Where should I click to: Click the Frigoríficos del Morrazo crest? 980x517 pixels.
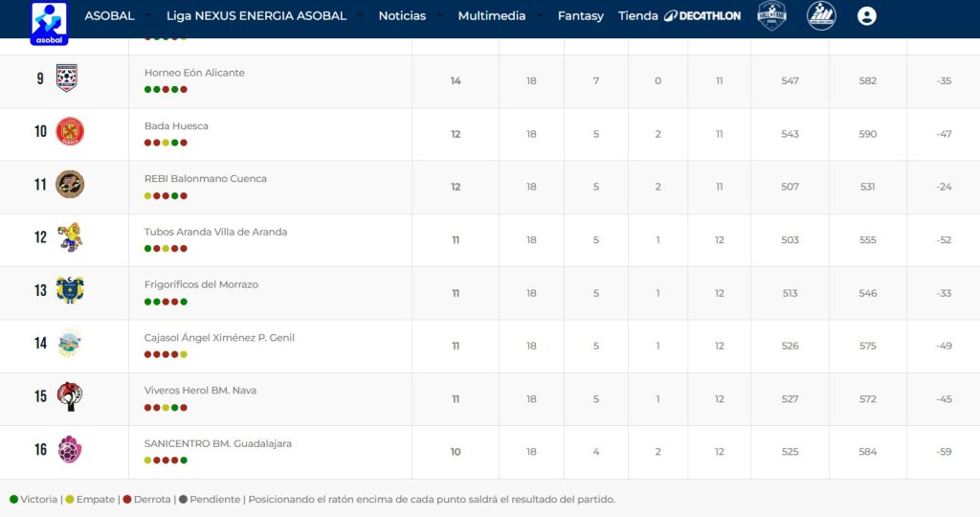(x=70, y=290)
